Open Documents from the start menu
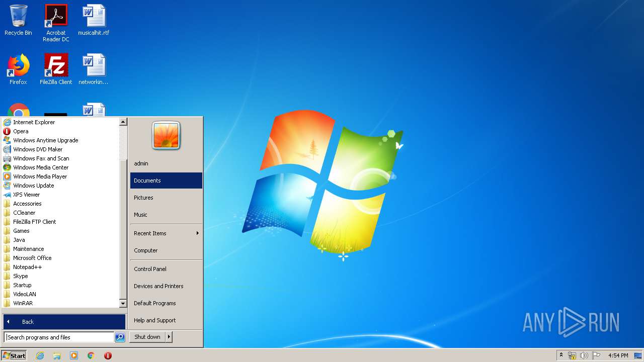Image resolution: width=644 pixels, height=362 pixels. tap(166, 180)
